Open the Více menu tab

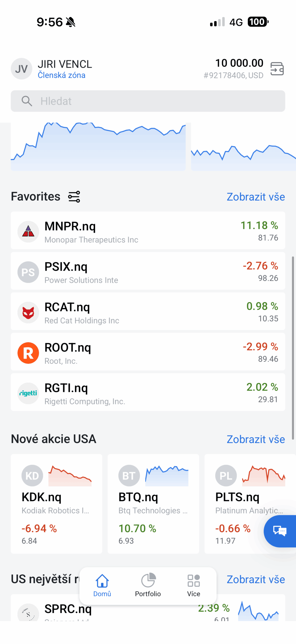tap(193, 585)
